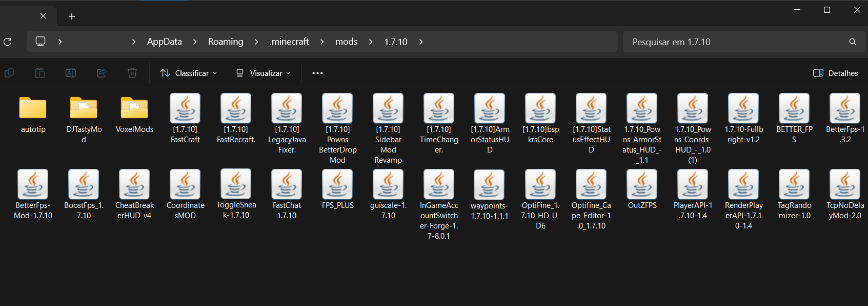Select the InGameAccountSwitcher-Forge jar file

(439, 205)
